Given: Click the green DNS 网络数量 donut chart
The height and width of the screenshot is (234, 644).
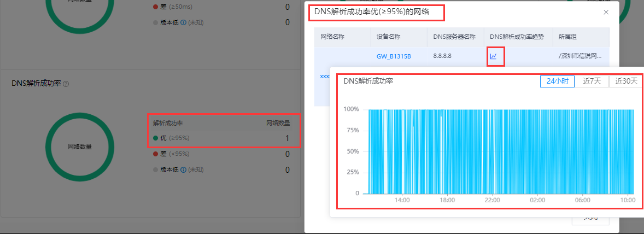Looking at the screenshot, I should tap(79, 146).
